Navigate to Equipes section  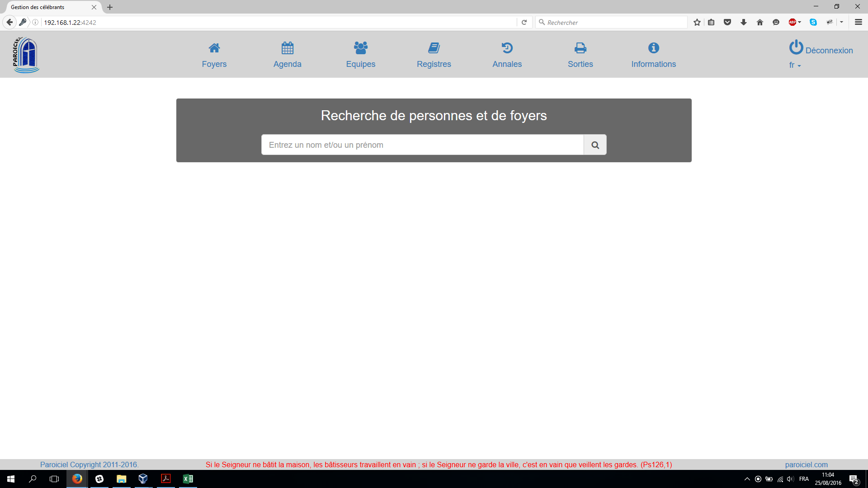tap(361, 55)
